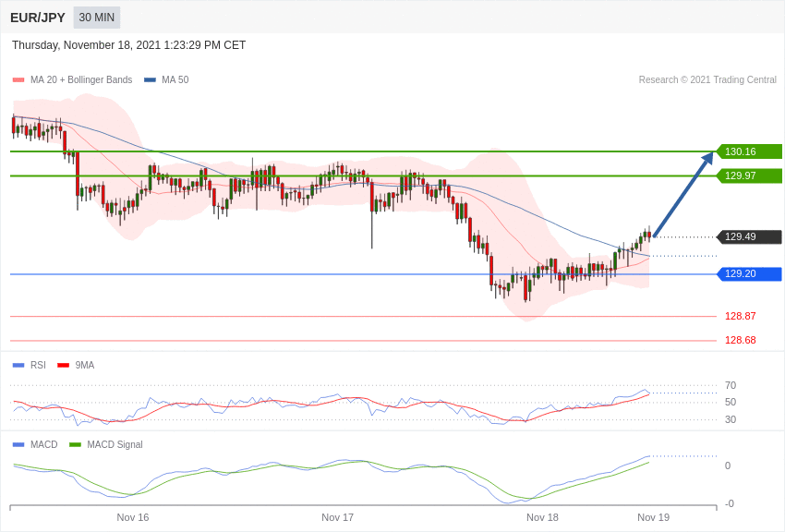Click the 9MA legend label
This screenshot has width=785, height=532.
85,366
